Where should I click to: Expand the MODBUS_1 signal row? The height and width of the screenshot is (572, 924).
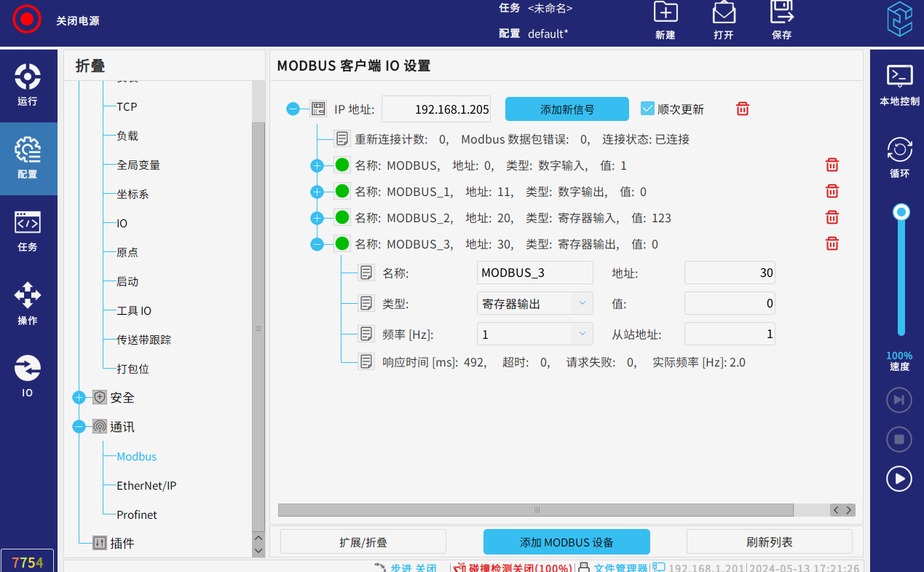point(317,192)
